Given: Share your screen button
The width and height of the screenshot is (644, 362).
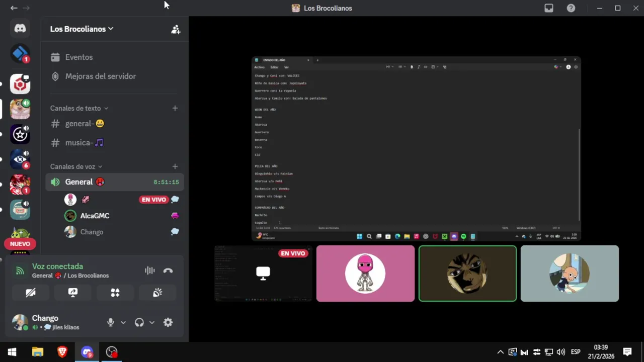Looking at the screenshot, I should (x=73, y=293).
